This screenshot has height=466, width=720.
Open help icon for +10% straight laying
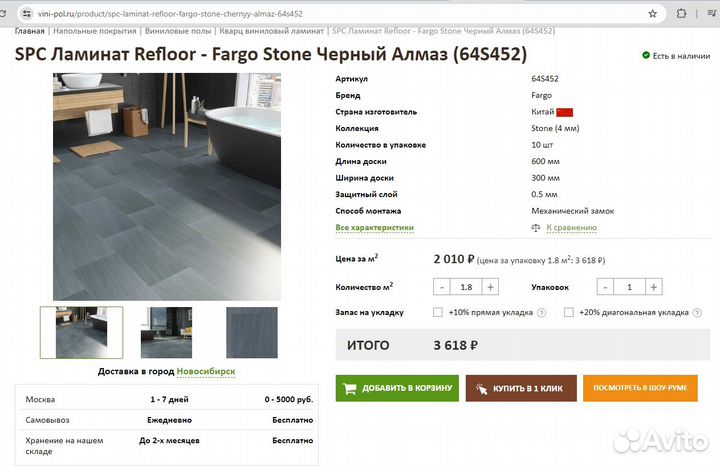tap(542, 313)
